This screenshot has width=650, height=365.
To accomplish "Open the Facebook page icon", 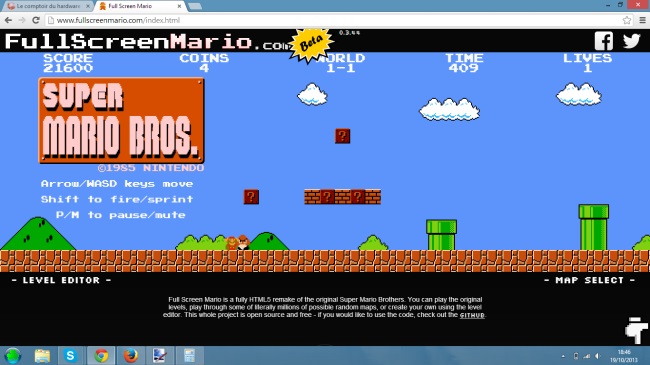I will coord(604,41).
